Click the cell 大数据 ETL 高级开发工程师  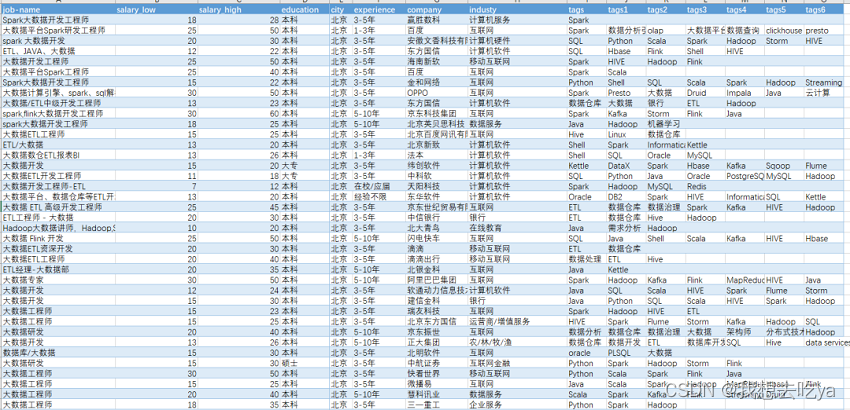pyautogui.click(x=58, y=207)
